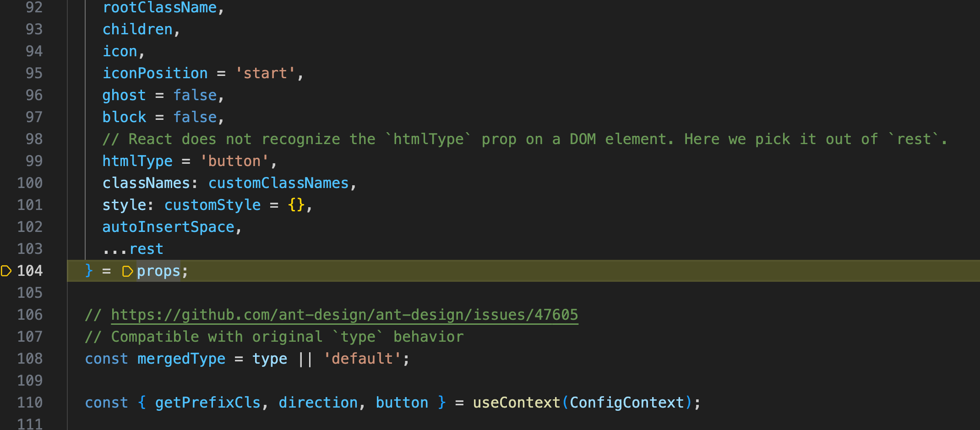This screenshot has height=430, width=980.
Task: Click the empty braces after customStyle
Action: click(296, 205)
